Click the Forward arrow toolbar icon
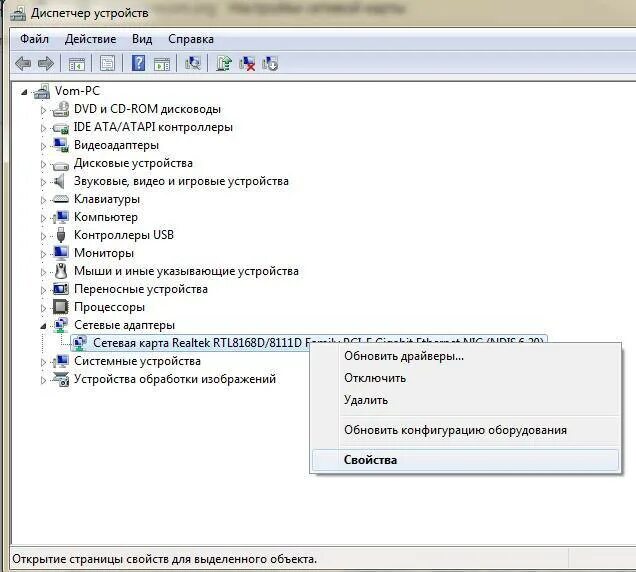The width and height of the screenshot is (636, 572). click(45, 63)
